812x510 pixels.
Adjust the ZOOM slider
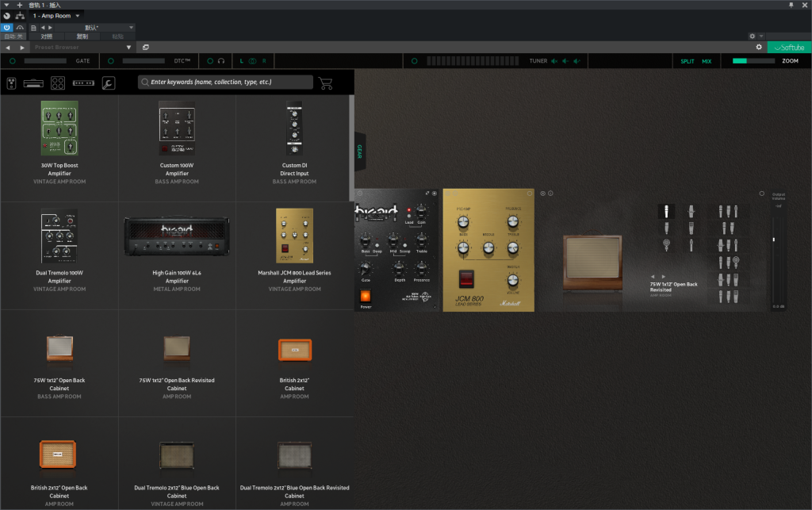[753, 61]
